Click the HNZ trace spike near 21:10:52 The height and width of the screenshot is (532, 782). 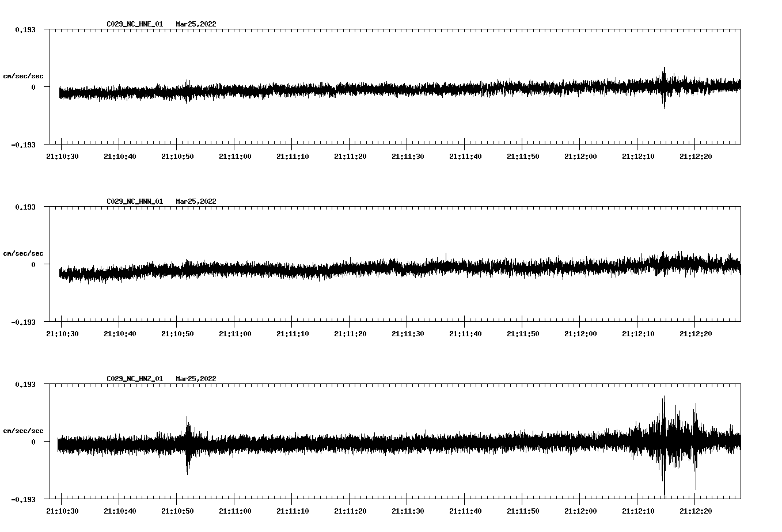point(187,445)
